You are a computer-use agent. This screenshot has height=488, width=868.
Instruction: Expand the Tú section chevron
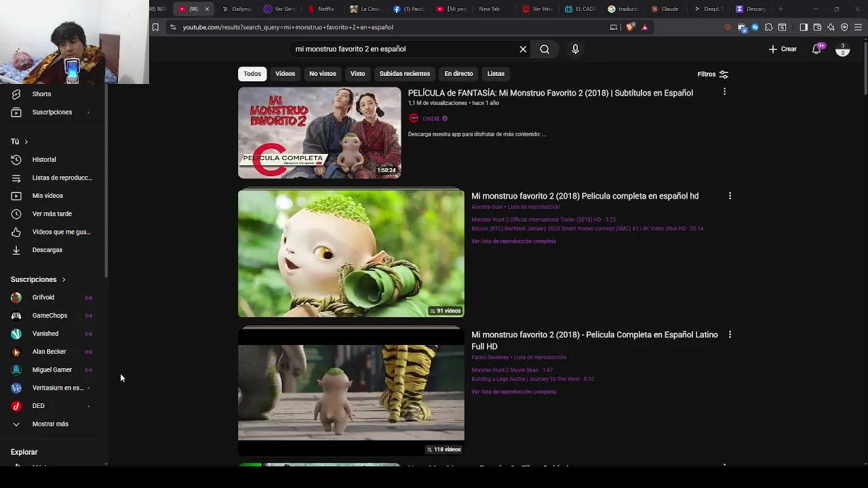[x=26, y=142]
